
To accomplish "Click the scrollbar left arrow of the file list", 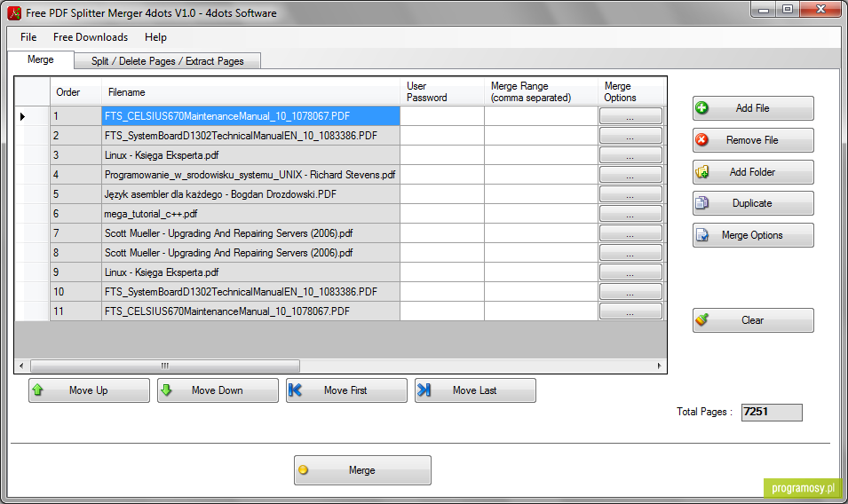I will click(21, 366).
